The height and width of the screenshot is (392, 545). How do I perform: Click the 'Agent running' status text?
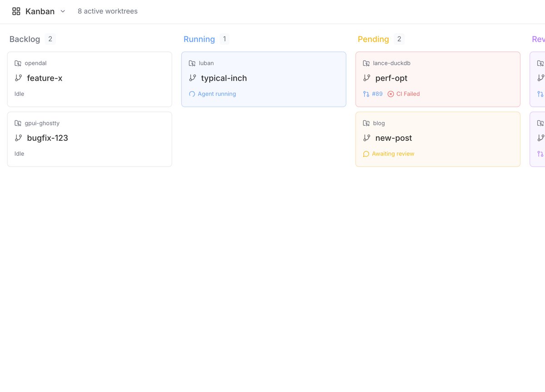[217, 94]
